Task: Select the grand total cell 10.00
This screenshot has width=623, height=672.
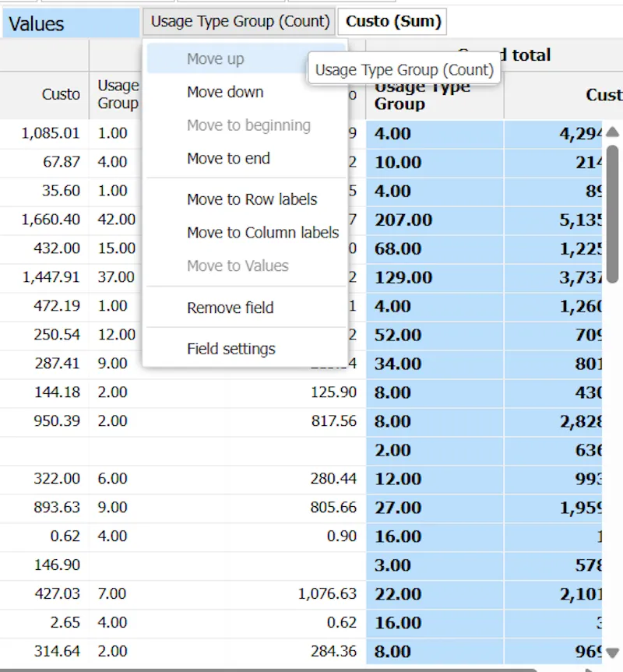Action: point(435,163)
